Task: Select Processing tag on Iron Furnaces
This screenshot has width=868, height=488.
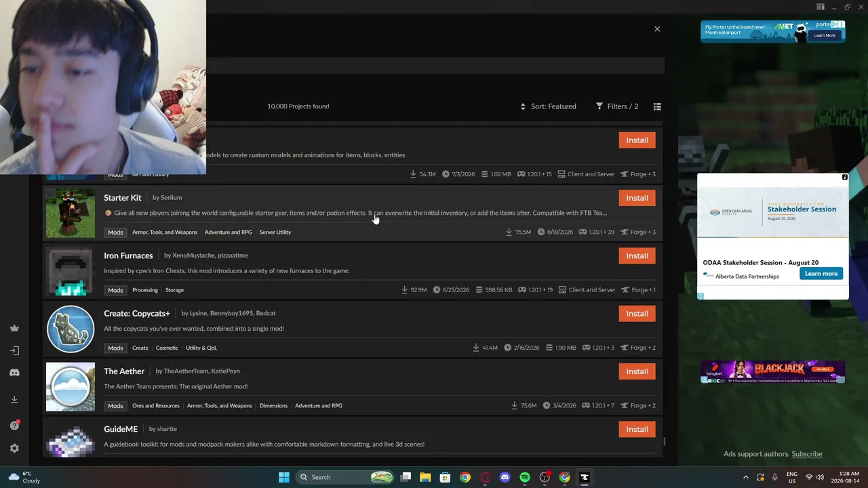Action: [x=145, y=290]
